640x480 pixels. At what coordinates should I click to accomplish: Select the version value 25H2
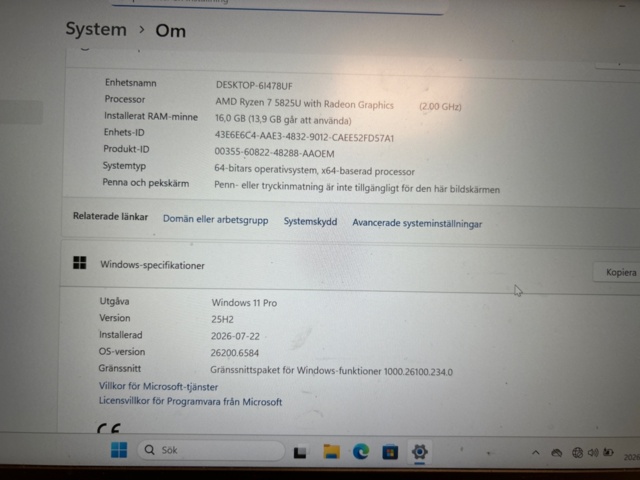(222, 319)
